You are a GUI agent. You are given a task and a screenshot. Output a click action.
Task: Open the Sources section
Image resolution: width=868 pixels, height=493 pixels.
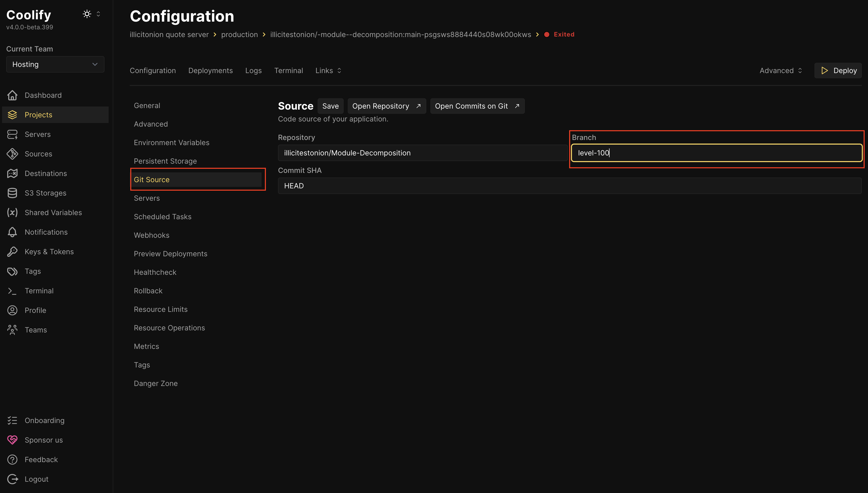click(x=38, y=154)
